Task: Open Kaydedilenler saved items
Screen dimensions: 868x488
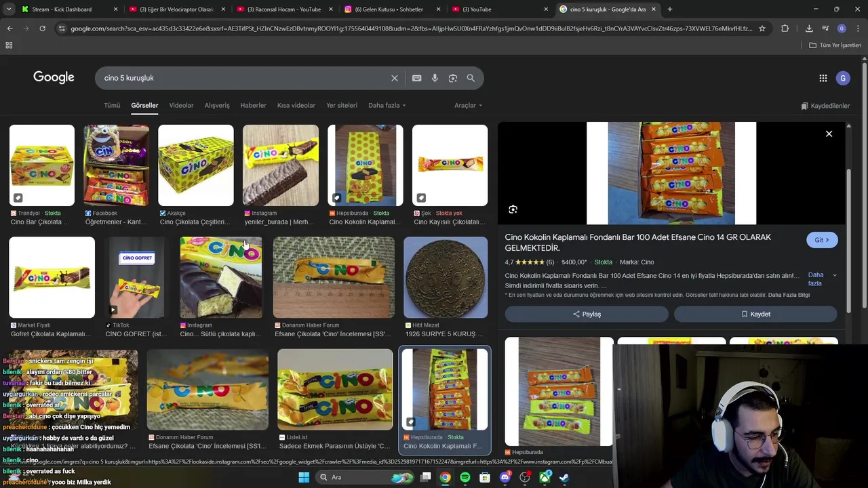Action: tap(825, 106)
